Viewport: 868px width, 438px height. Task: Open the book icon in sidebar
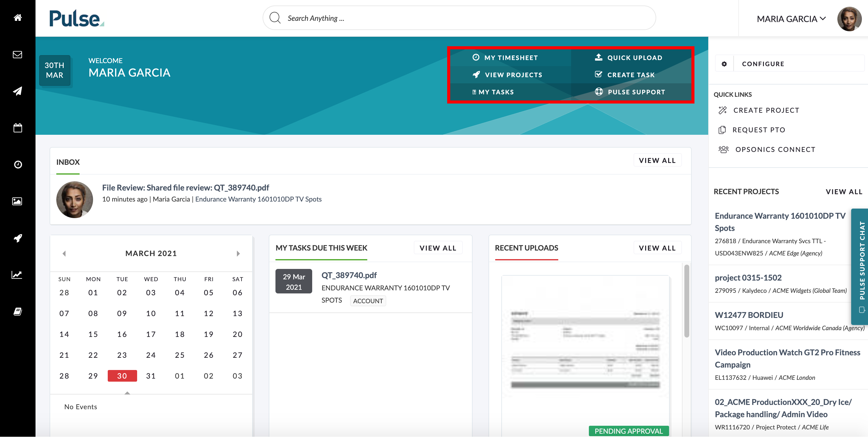tap(17, 312)
